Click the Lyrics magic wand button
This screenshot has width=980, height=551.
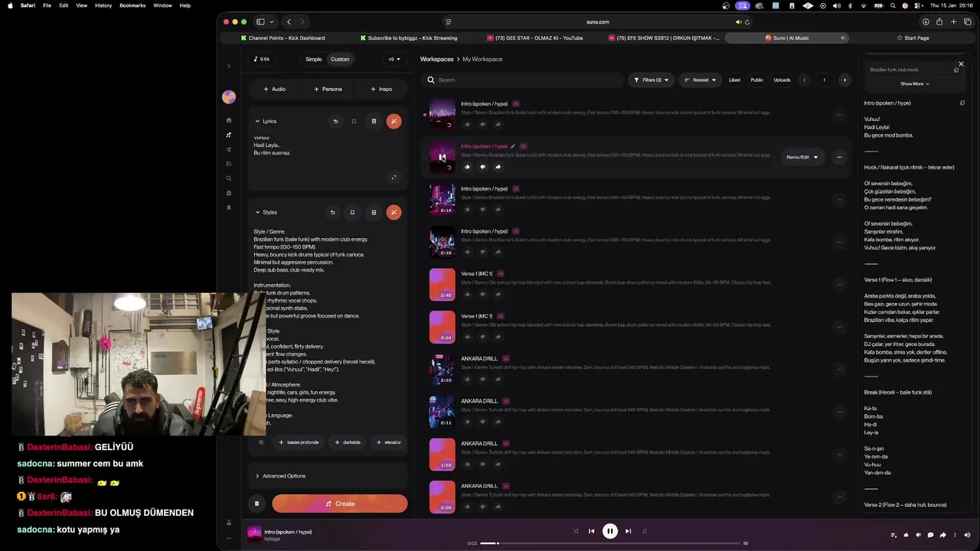pyautogui.click(x=394, y=121)
